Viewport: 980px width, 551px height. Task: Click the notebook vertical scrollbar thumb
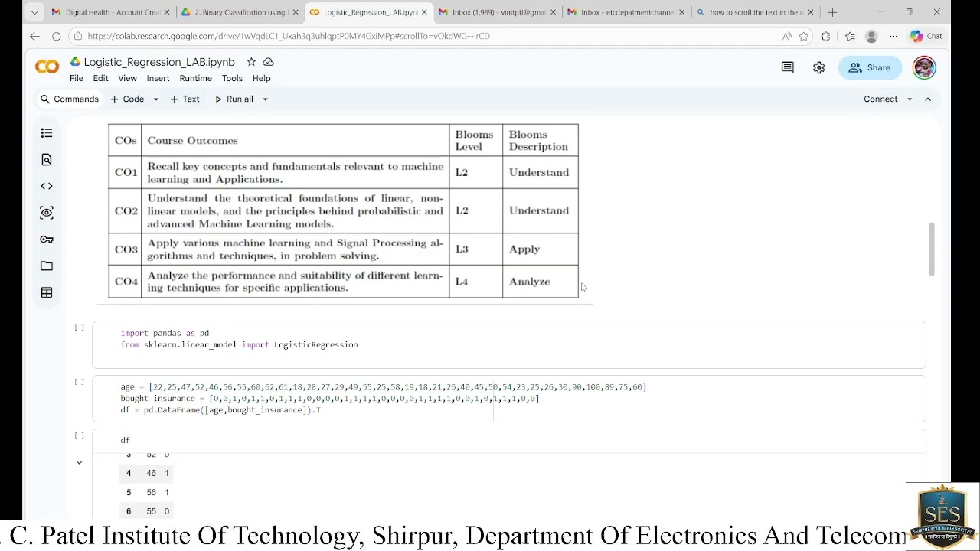pos(931,249)
